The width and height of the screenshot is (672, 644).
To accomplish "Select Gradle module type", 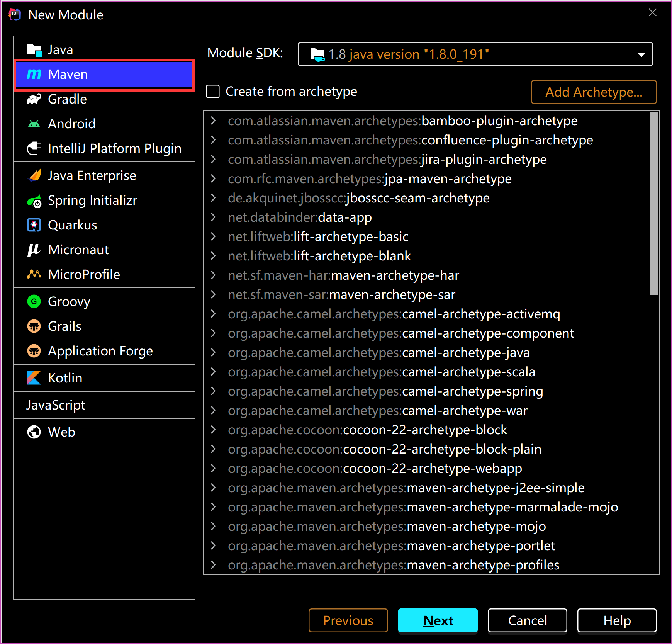I will pyautogui.click(x=104, y=99).
